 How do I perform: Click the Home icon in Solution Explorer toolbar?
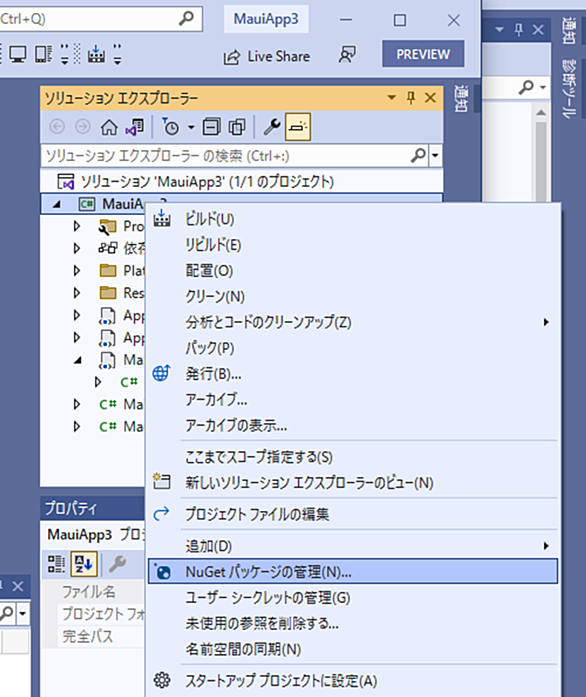pyautogui.click(x=109, y=127)
